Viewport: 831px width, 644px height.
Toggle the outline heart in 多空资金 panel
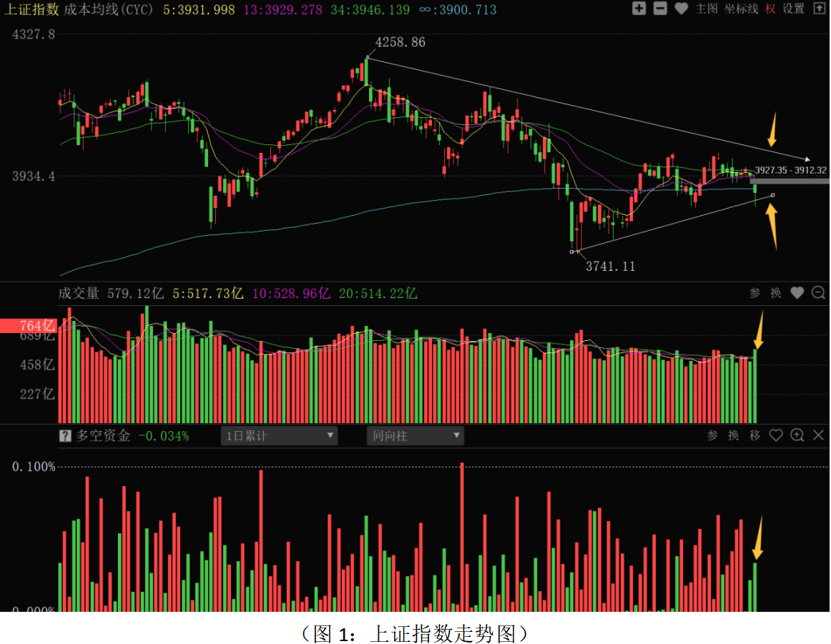776,435
